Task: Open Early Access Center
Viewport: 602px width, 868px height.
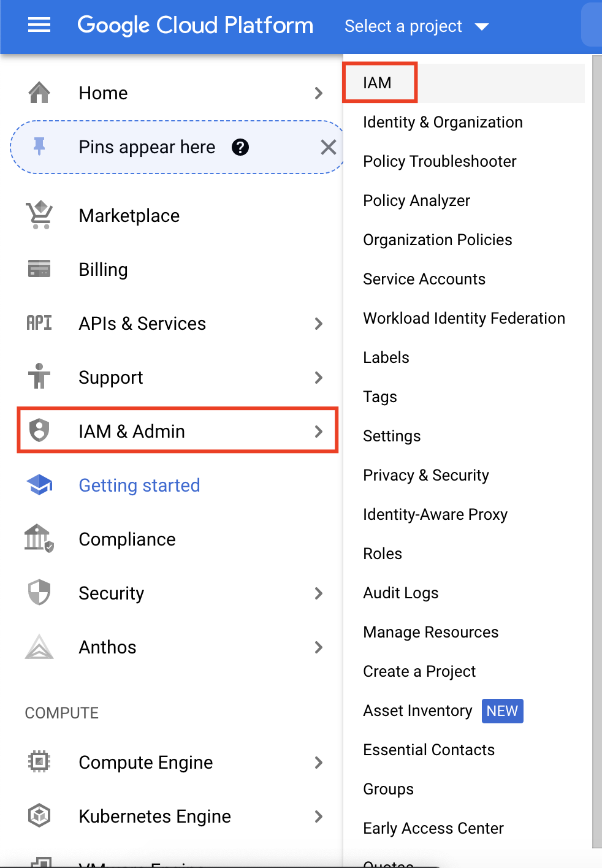Action: point(433,828)
